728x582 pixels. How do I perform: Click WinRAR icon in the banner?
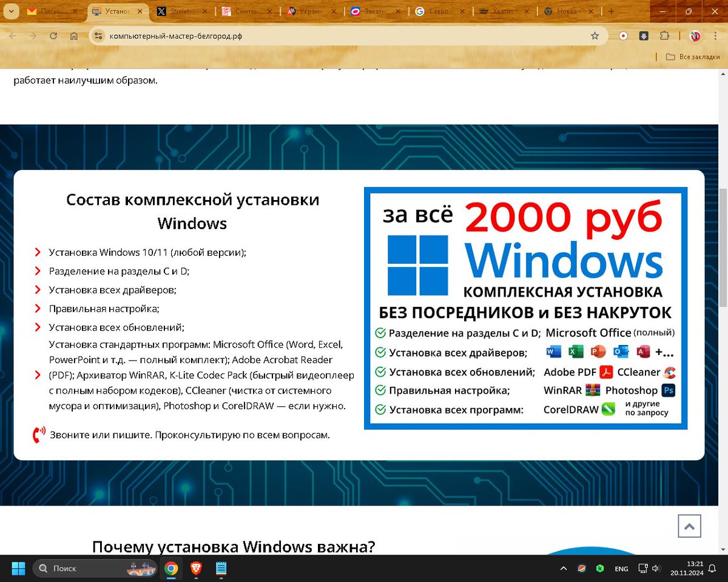tap(592, 390)
